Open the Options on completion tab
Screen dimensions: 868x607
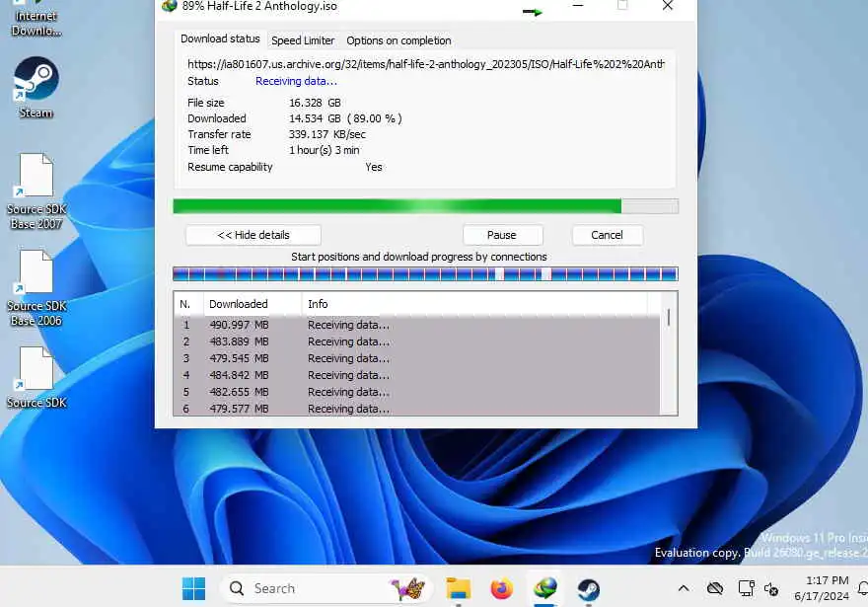pyautogui.click(x=398, y=40)
